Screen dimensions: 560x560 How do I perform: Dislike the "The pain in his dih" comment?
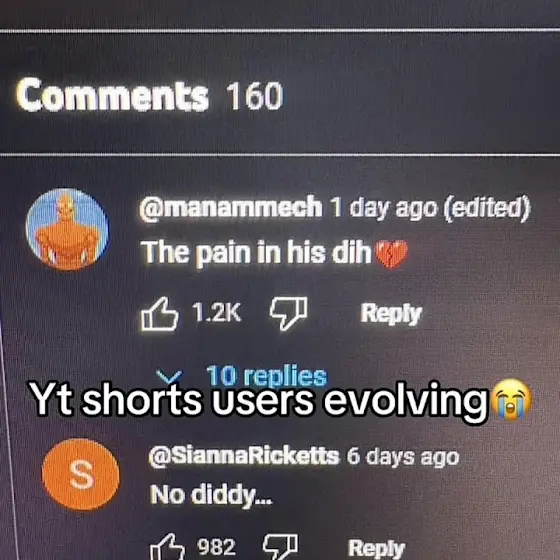(x=289, y=313)
